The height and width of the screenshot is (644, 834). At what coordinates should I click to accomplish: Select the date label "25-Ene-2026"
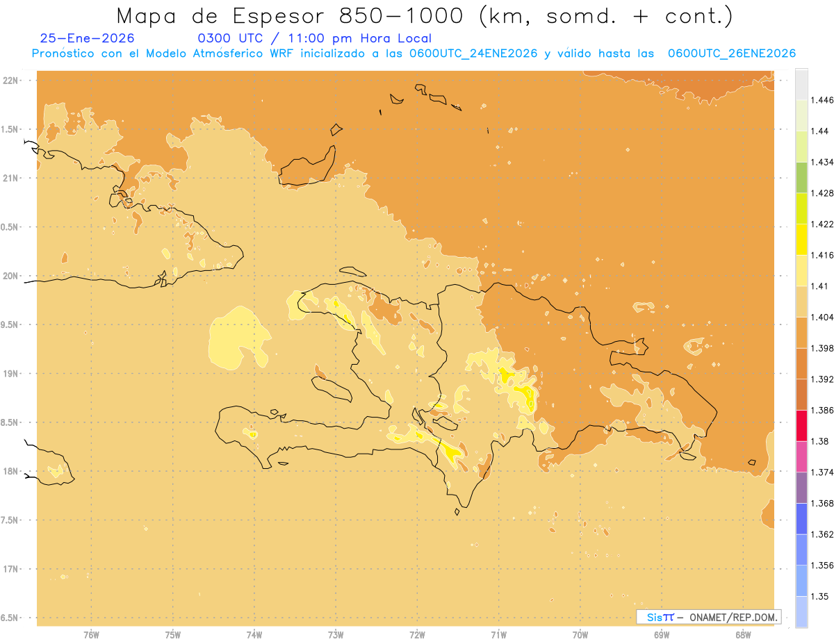tap(88, 39)
